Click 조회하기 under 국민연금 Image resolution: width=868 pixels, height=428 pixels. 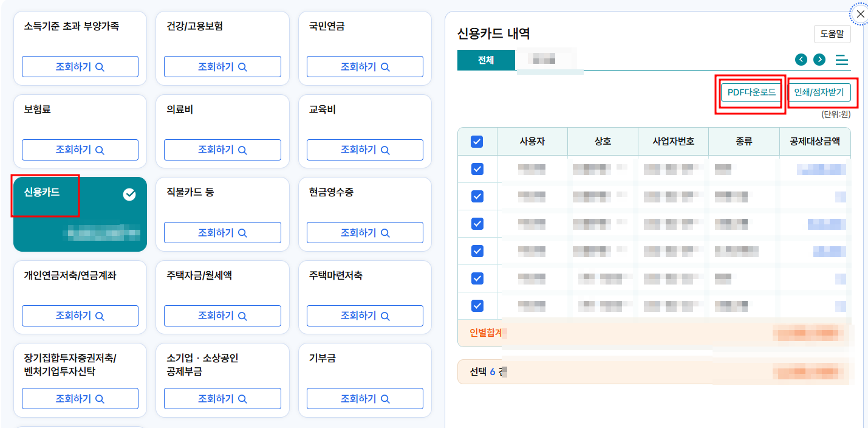(365, 67)
